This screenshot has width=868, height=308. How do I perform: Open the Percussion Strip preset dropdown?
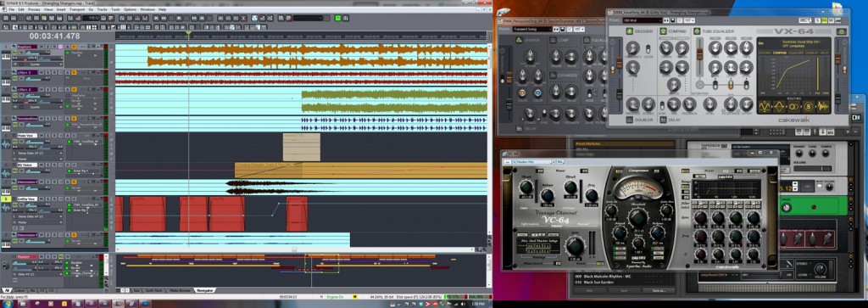tap(532, 30)
